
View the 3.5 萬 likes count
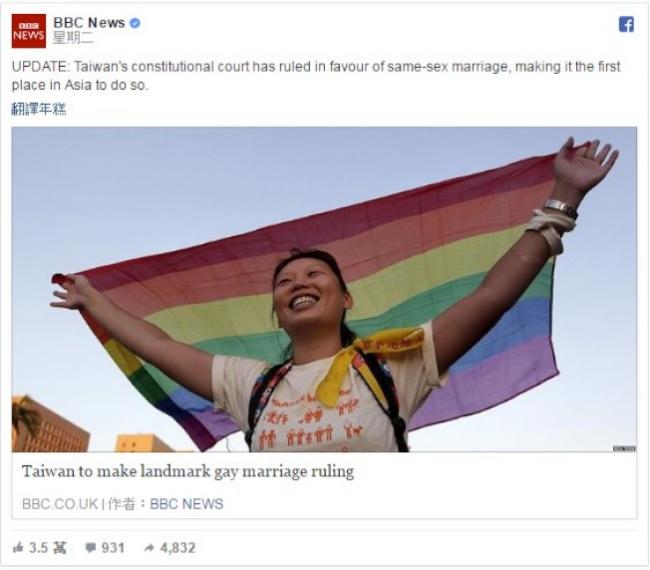pyautogui.click(x=47, y=548)
